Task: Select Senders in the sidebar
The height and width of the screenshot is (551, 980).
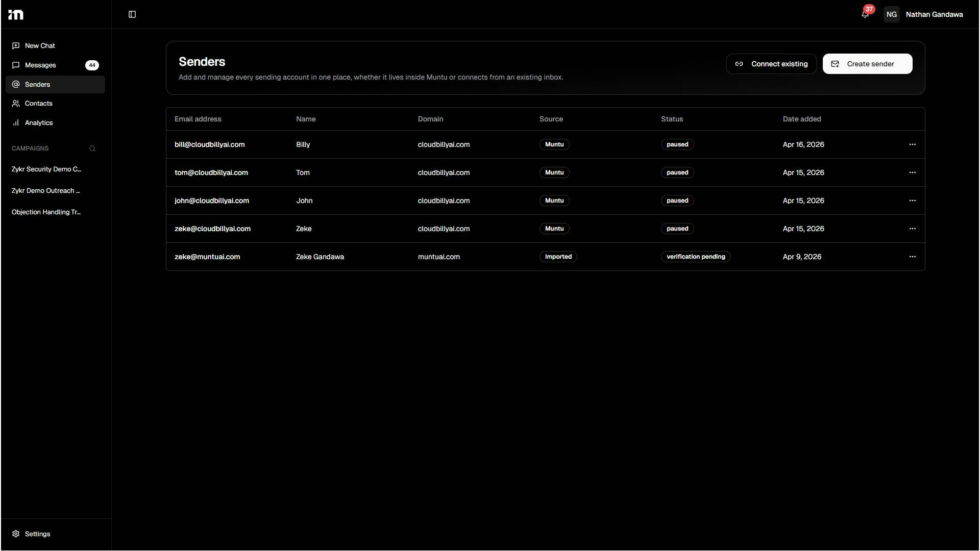Action: coord(55,85)
